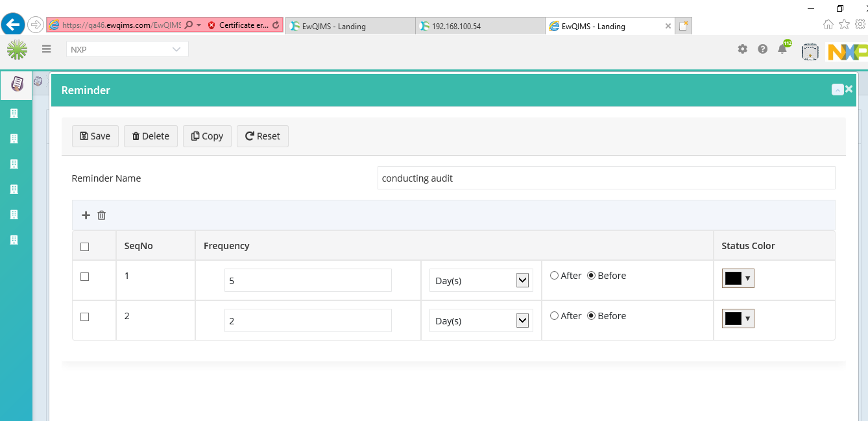Click the browser Home icon

(828, 24)
